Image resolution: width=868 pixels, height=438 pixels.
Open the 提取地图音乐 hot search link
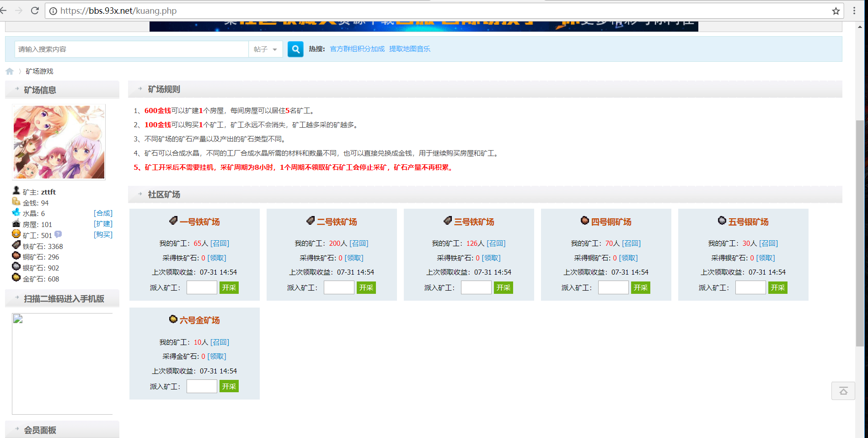tap(409, 49)
